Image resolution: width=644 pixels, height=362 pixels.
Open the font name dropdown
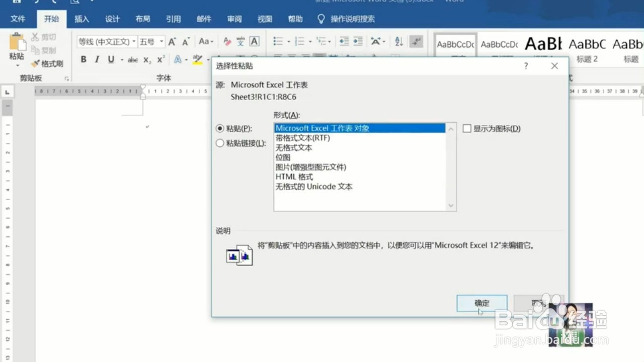[x=134, y=42]
